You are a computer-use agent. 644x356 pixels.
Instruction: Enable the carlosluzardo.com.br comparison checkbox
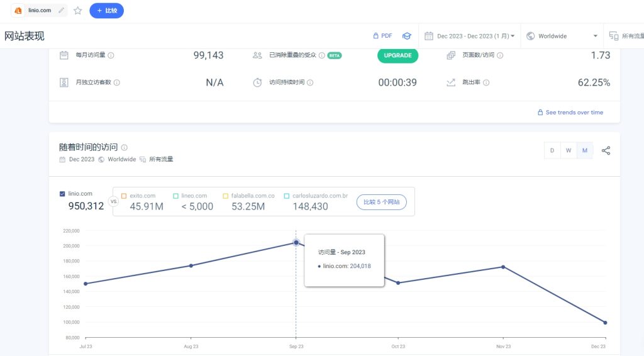(x=287, y=196)
